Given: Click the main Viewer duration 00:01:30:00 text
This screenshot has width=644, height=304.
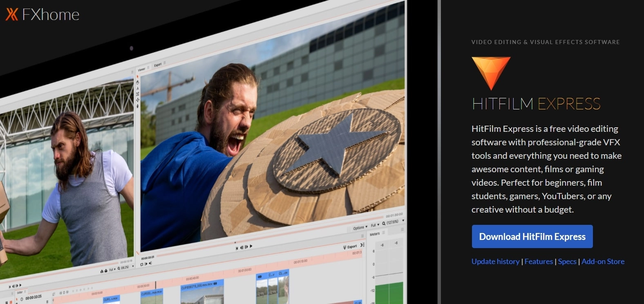Looking at the screenshot, I should [394, 215].
